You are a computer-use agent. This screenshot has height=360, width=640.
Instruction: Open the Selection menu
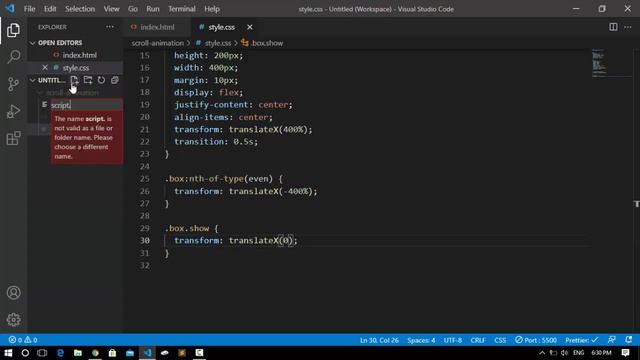coord(80,9)
